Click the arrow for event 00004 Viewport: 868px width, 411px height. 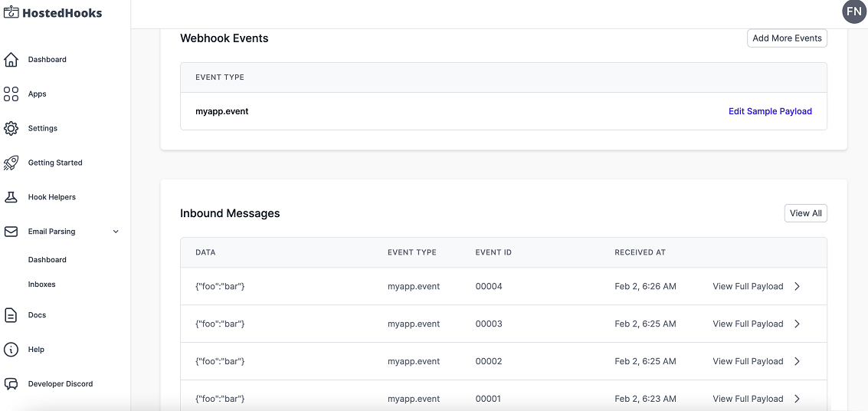[798, 286]
